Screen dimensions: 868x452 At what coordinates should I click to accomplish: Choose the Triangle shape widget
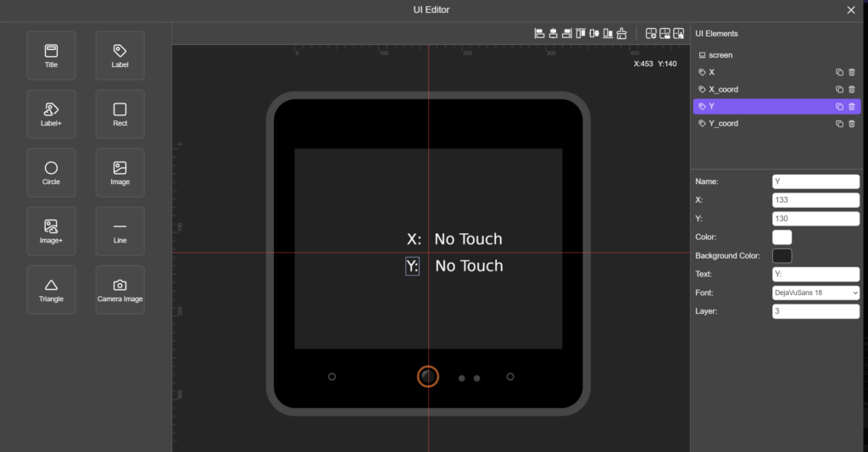51,290
